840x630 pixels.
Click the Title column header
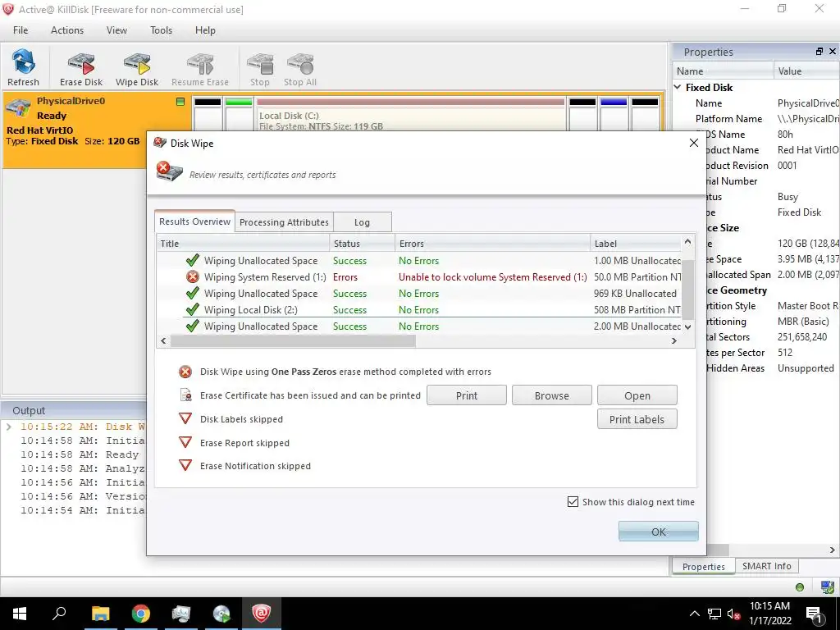[243, 243]
